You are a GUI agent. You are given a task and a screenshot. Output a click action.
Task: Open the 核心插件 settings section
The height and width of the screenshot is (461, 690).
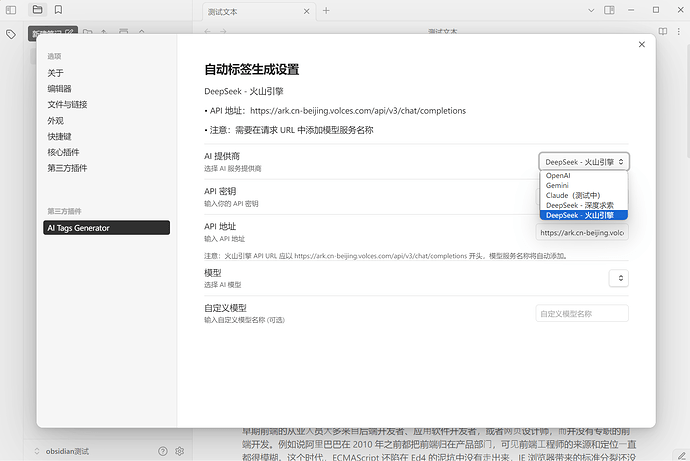63,152
